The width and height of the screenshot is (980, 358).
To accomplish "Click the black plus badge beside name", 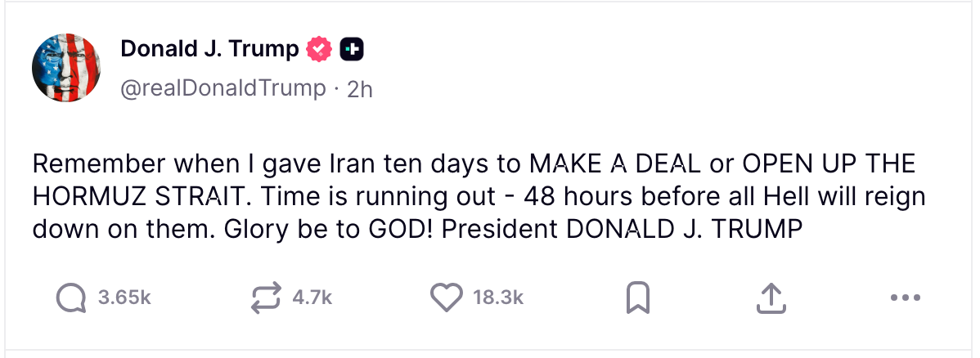I will coord(351,50).
